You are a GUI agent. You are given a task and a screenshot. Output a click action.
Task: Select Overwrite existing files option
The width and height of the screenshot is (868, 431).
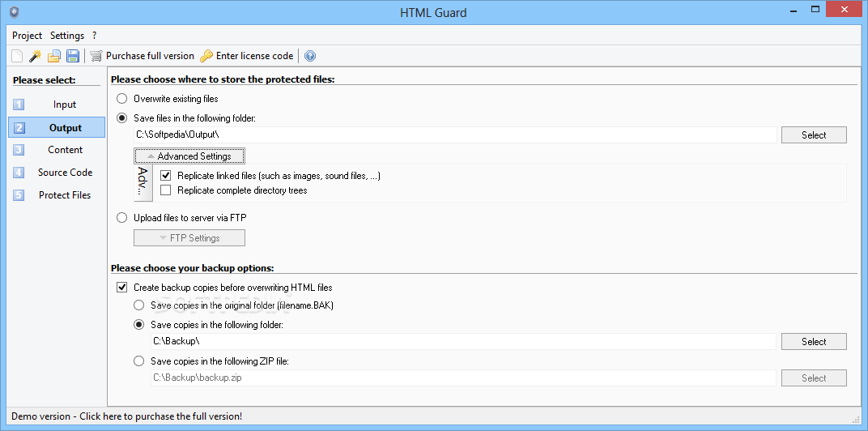pos(121,99)
